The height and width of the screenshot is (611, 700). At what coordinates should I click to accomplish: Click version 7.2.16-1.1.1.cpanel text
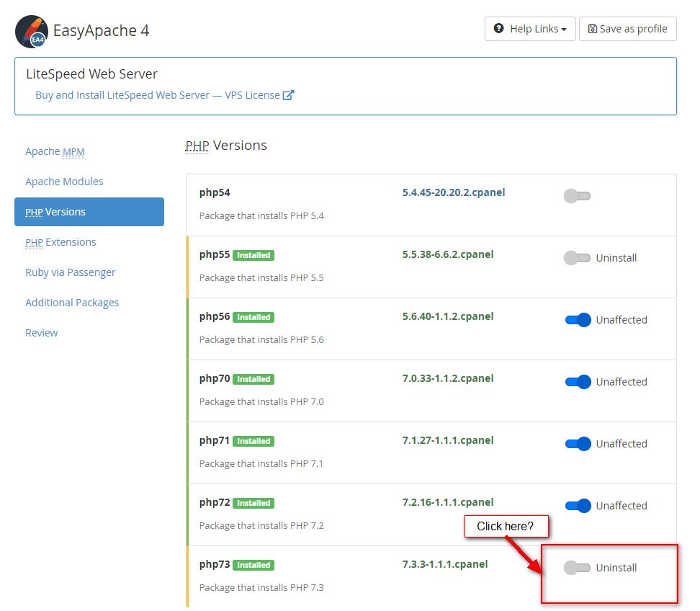[x=448, y=502]
